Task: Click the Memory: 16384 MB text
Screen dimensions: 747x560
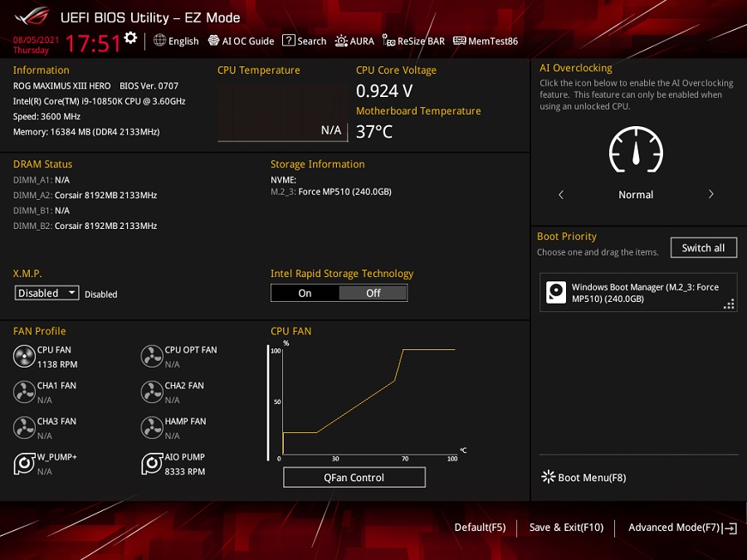Action: (x=86, y=132)
